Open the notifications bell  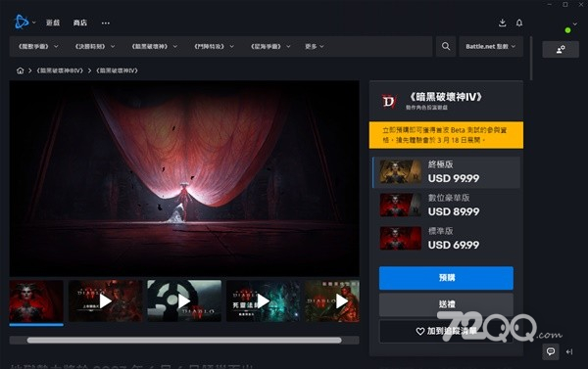coord(519,23)
